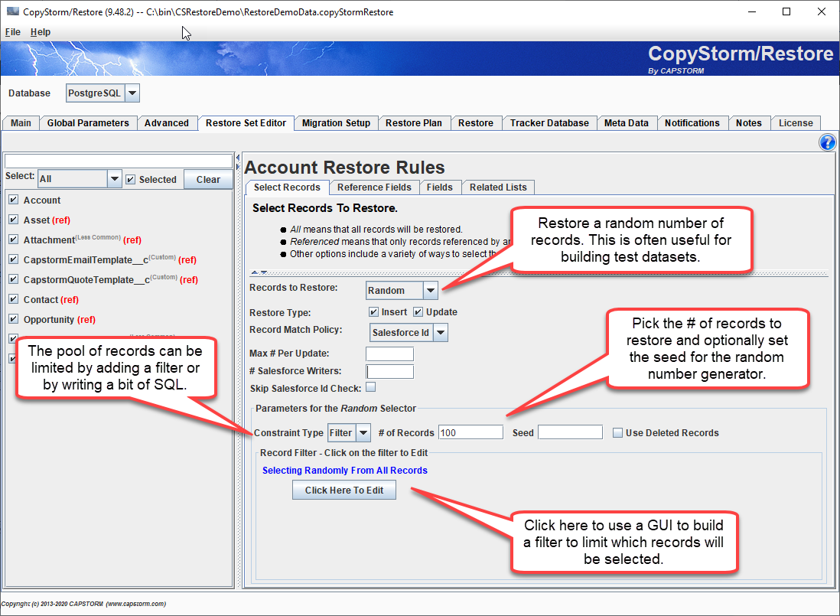
Task: Click the down arrow above Records to Restore
Action: (x=264, y=272)
